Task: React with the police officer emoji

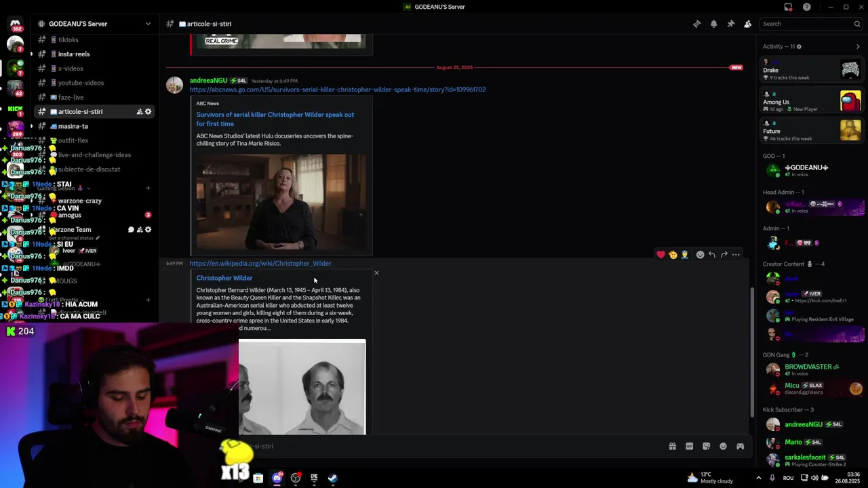Action: (x=684, y=255)
